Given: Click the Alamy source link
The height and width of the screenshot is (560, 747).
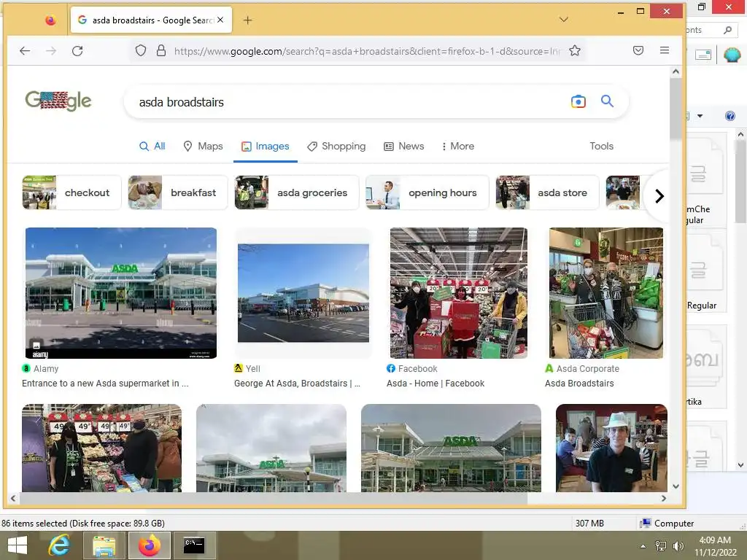Looking at the screenshot, I should click(41, 368).
